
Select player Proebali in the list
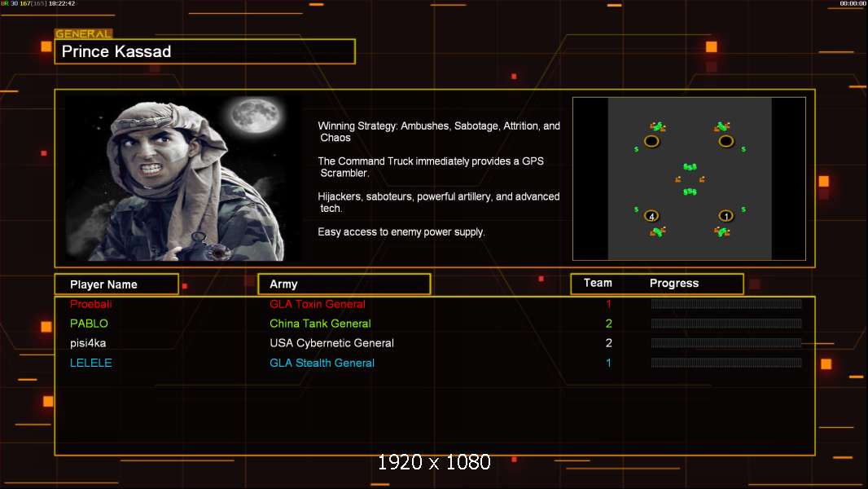(x=90, y=304)
